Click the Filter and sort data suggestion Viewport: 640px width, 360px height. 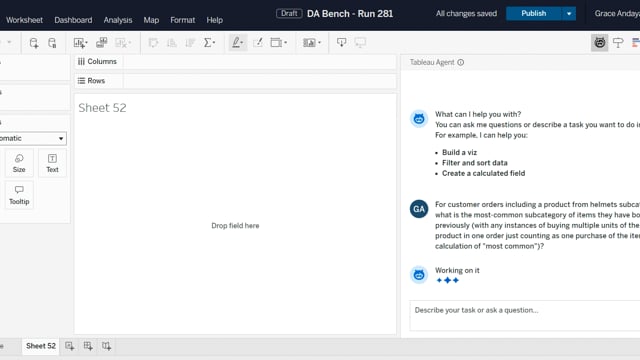click(x=475, y=163)
